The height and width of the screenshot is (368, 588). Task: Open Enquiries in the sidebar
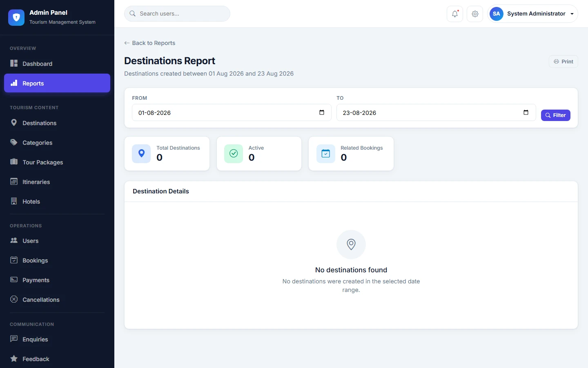pyautogui.click(x=57, y=339)
